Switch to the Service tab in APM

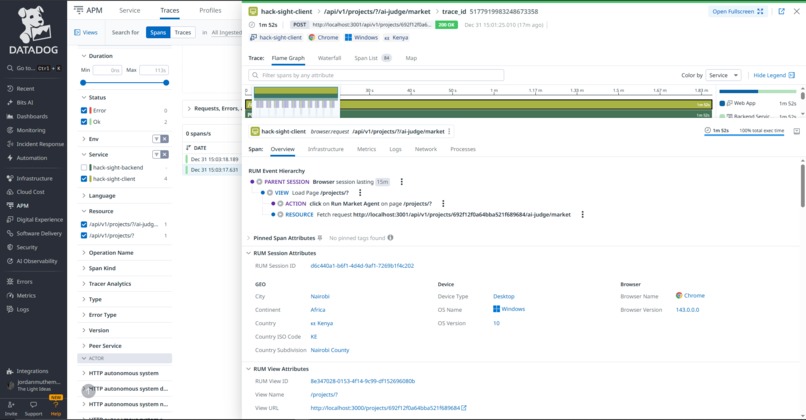tap(130, 10)
